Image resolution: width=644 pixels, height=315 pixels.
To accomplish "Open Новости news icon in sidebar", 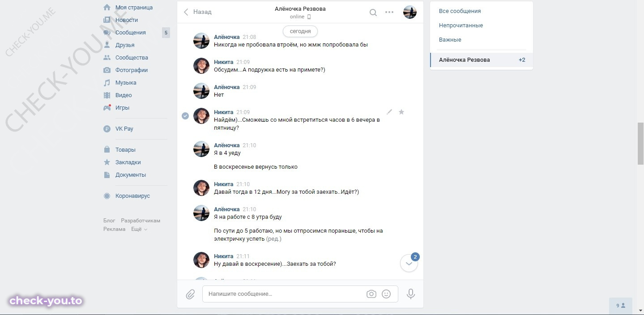I will pos(107,20).
